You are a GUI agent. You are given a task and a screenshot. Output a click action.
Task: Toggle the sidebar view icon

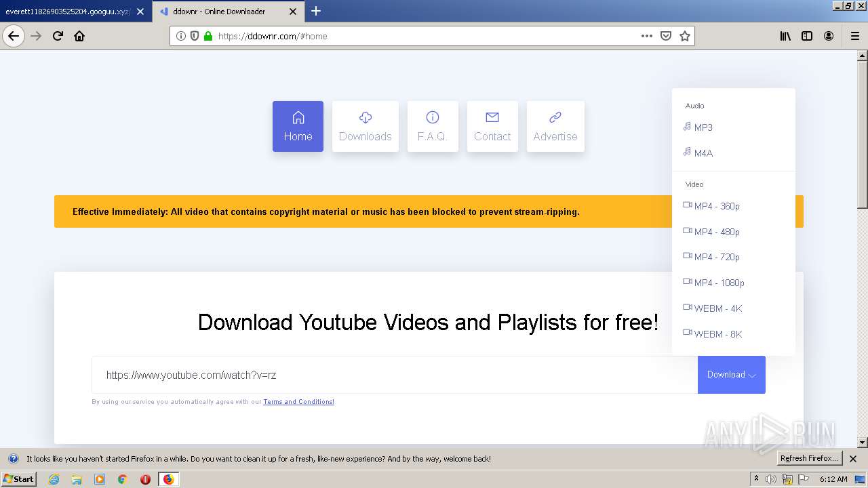(807, 36)
